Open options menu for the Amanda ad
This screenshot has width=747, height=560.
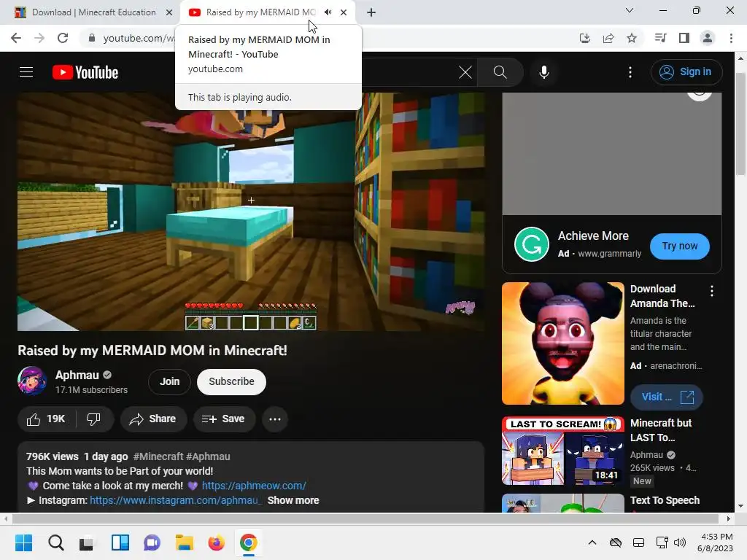point(712,291)
